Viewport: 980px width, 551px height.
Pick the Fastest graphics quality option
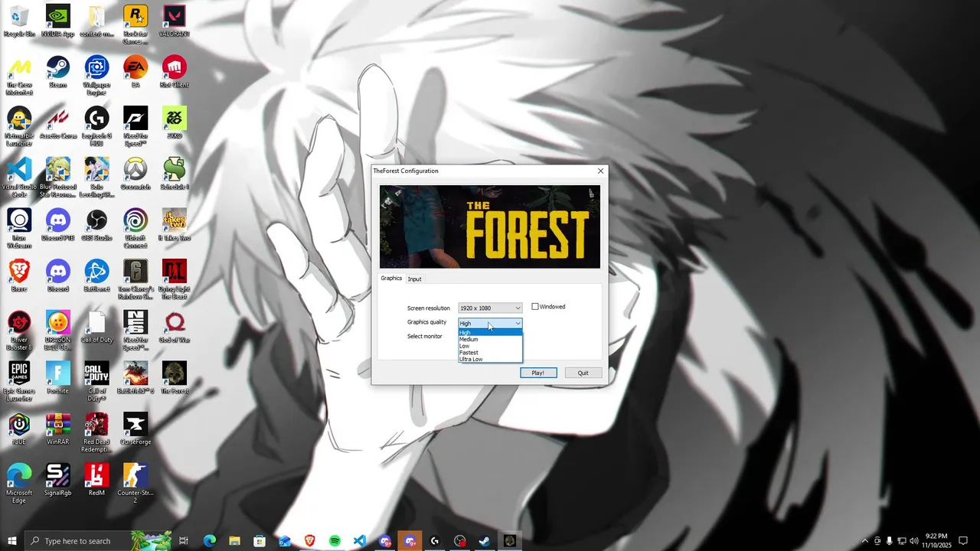(x=490, y=353)
